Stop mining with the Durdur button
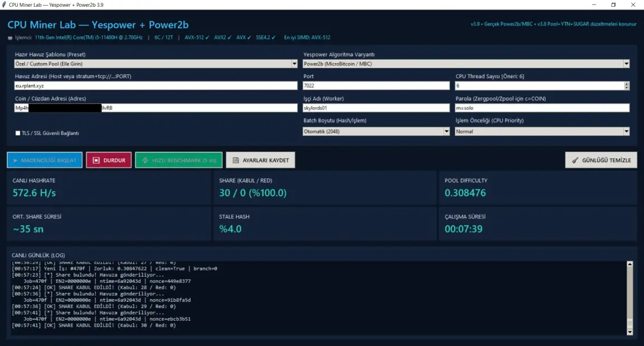This screenshot has width=644, height=346. point(109,160)
